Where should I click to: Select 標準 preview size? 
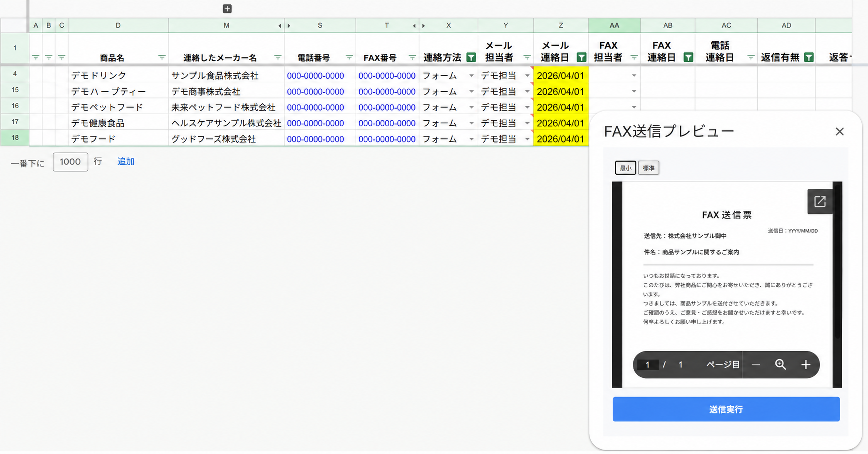(x=649, y=168)
